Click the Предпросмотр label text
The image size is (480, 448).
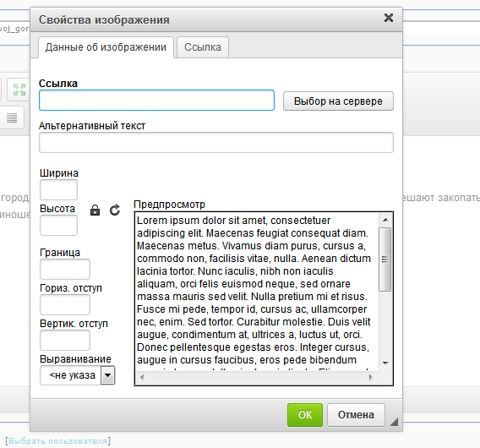click(x=170, y=205)
